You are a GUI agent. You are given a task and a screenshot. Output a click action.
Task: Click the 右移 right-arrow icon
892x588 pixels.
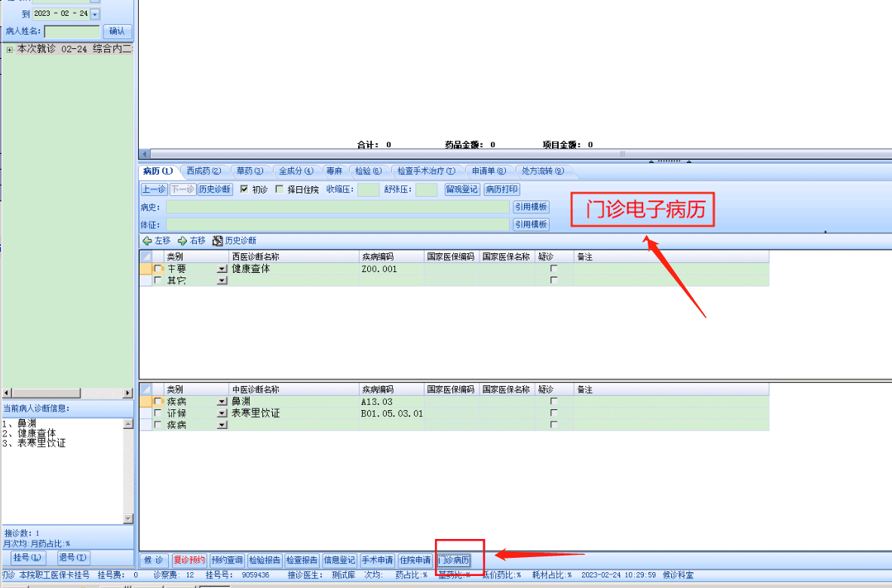[182, 240]
